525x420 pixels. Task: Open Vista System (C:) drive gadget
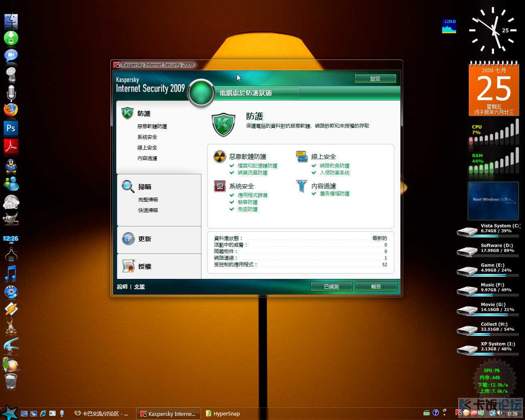pos(488,230)
